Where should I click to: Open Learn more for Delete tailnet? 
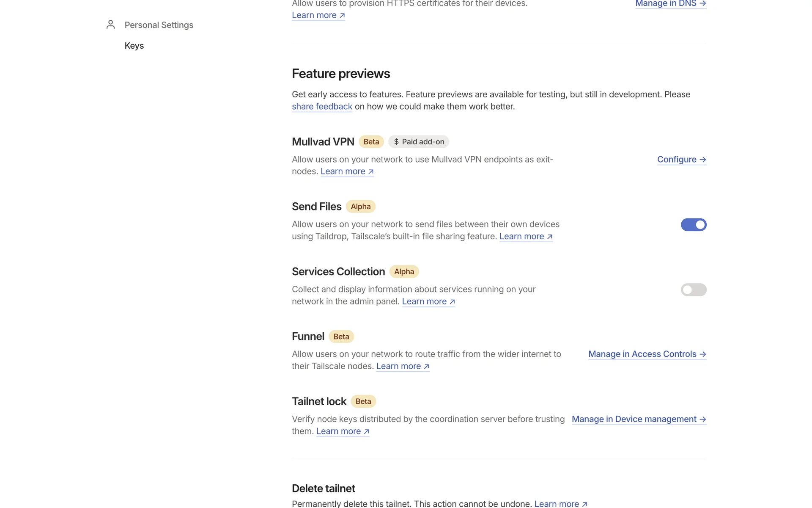pyautogui.click(x=560, y=504)
